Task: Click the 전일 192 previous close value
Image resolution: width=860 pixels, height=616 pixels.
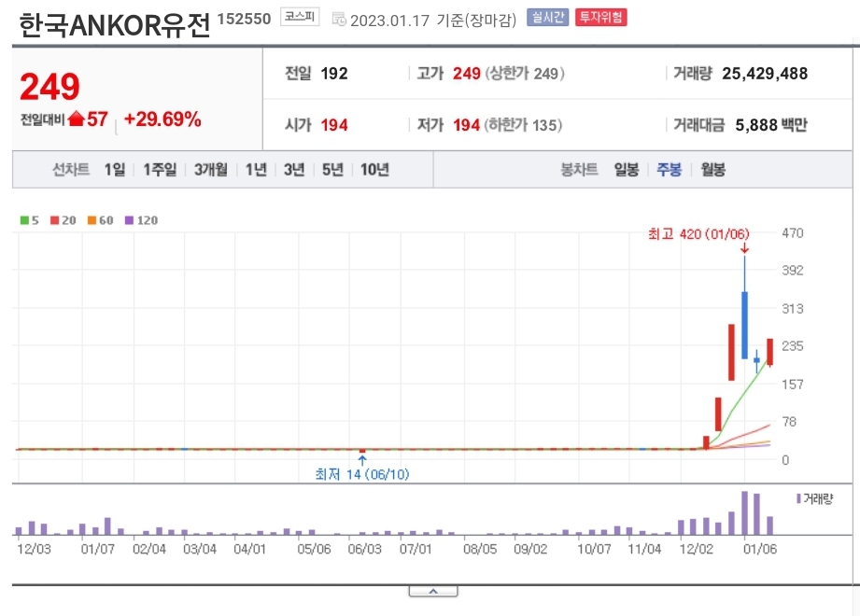Action: [317, 74]
